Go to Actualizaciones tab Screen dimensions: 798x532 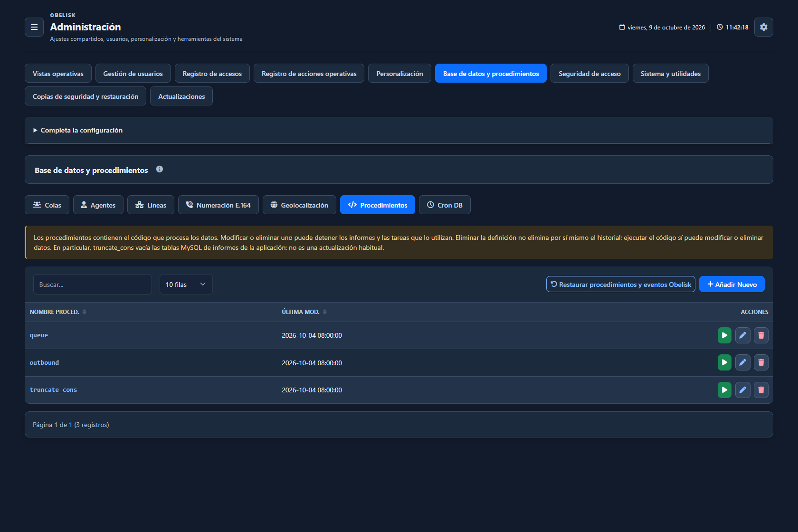[181, 96]
